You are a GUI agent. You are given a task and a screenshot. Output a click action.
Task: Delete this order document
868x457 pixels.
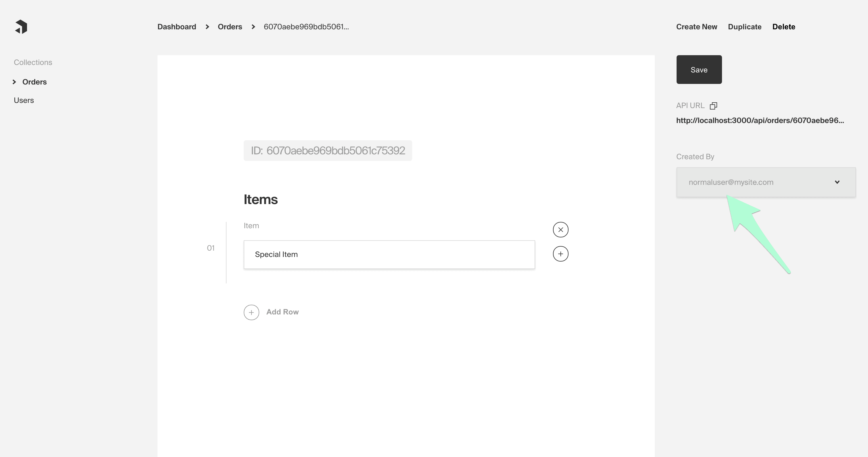click(783, 27)
